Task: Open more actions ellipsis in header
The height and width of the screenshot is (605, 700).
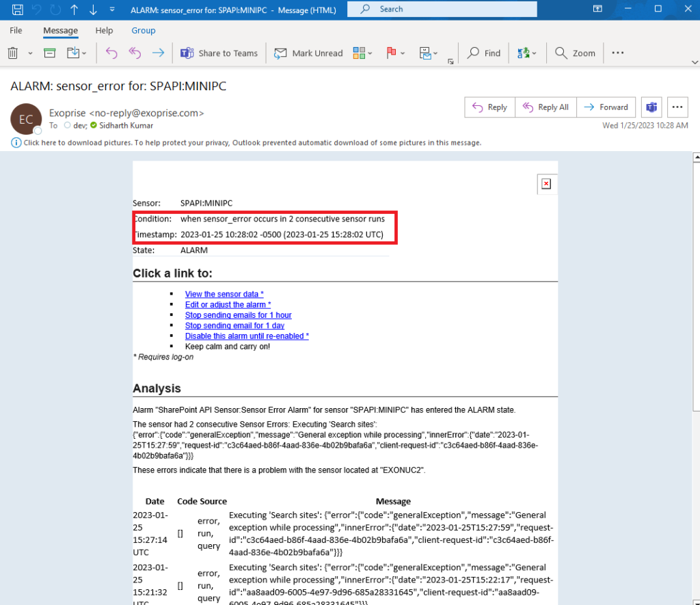Action: pos(677,107)
